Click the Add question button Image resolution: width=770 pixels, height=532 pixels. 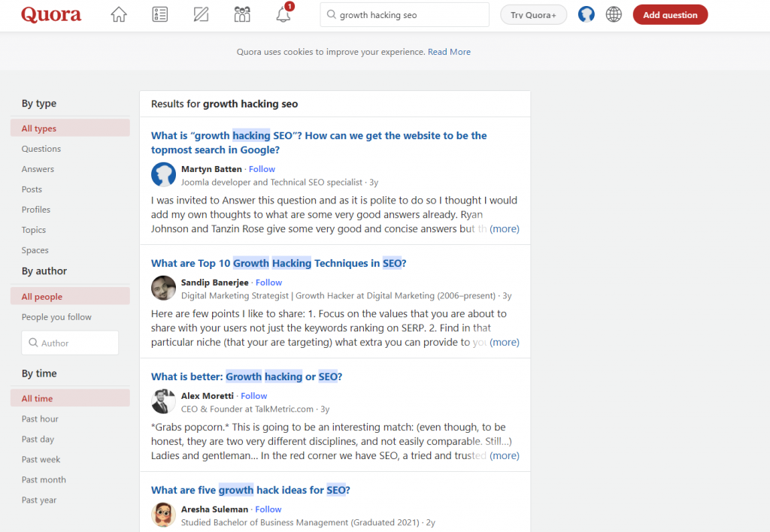(x=670, y=15)
